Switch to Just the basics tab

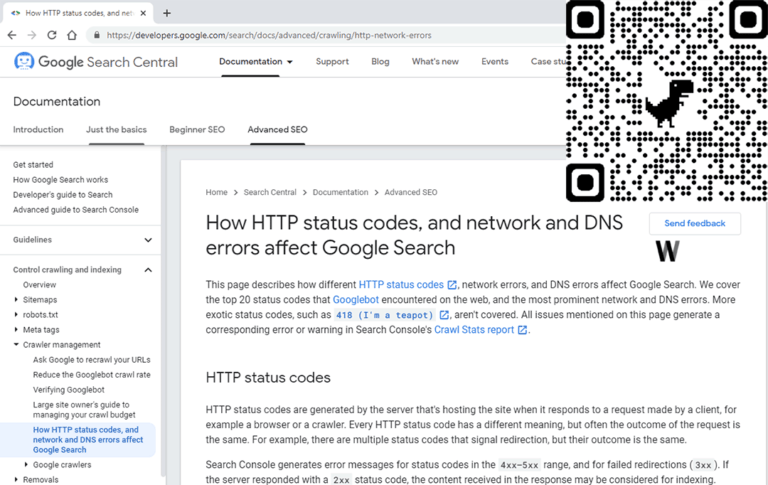(x=116, y=130)
